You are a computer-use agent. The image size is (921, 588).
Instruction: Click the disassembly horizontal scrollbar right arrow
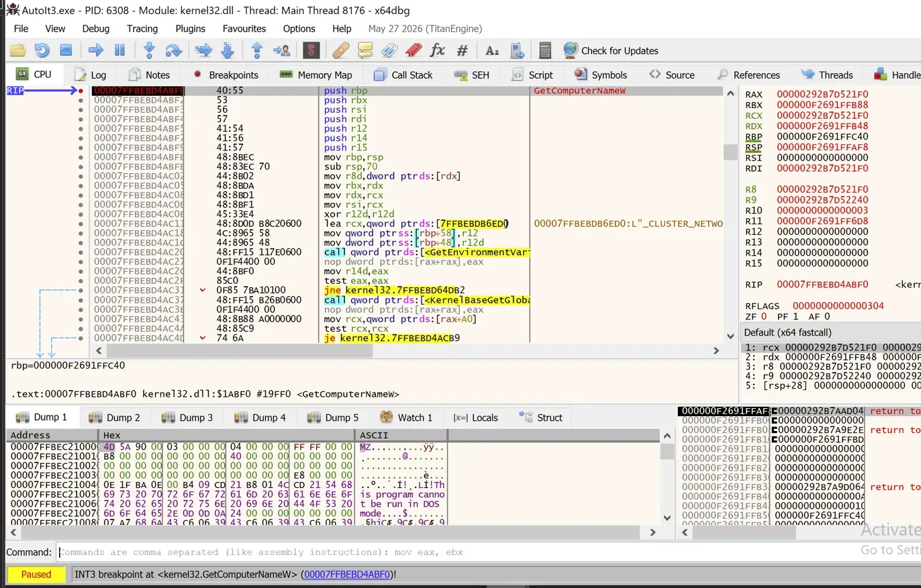(716, 350)
